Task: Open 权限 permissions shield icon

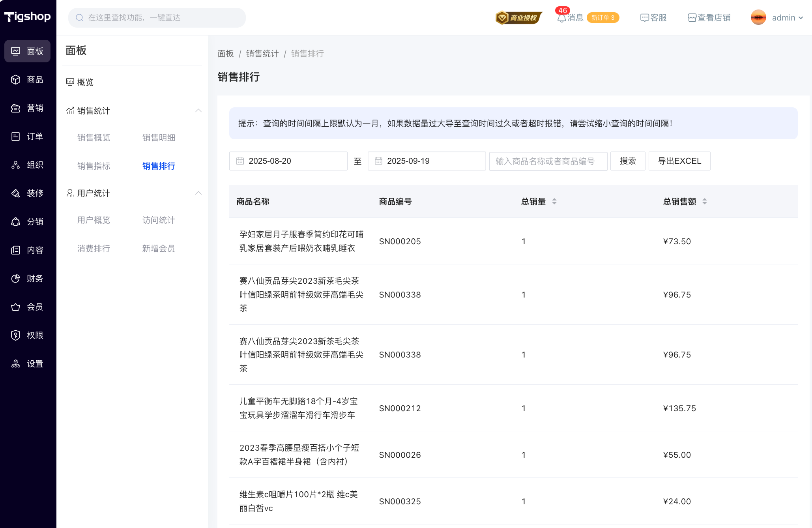Action: (x=16, y=335)
